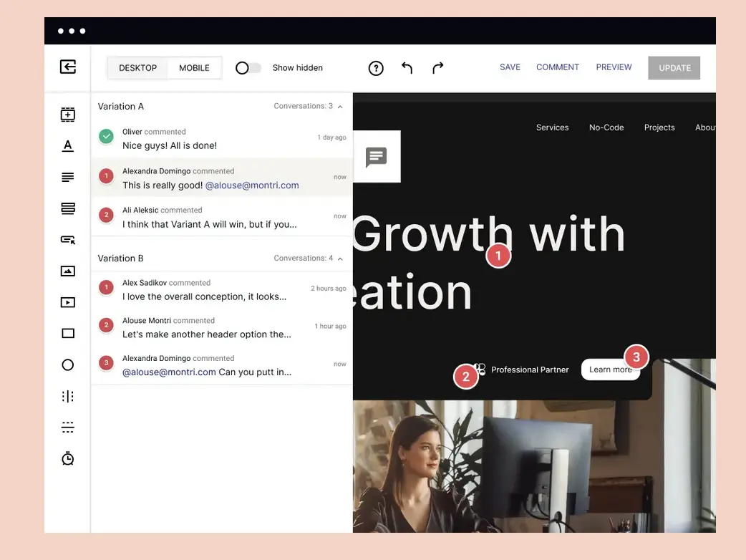Open the countdown timer element

coord(67,458)
